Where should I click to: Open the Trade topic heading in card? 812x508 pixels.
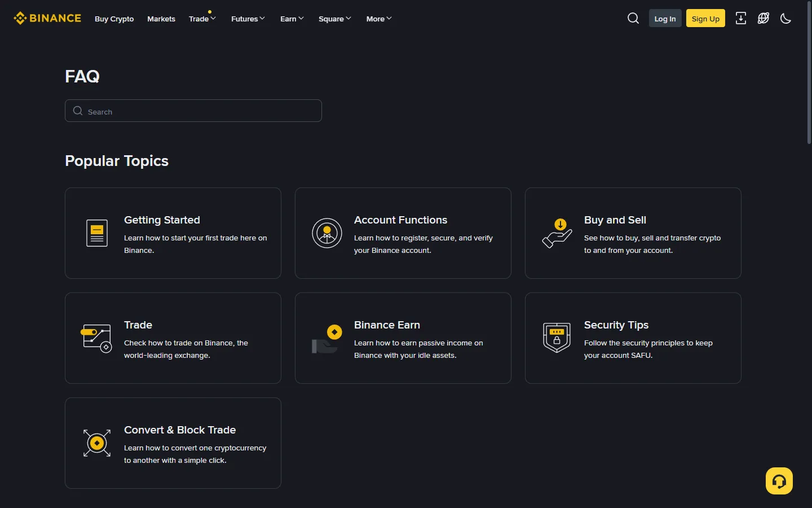click(x=138, y=325)
